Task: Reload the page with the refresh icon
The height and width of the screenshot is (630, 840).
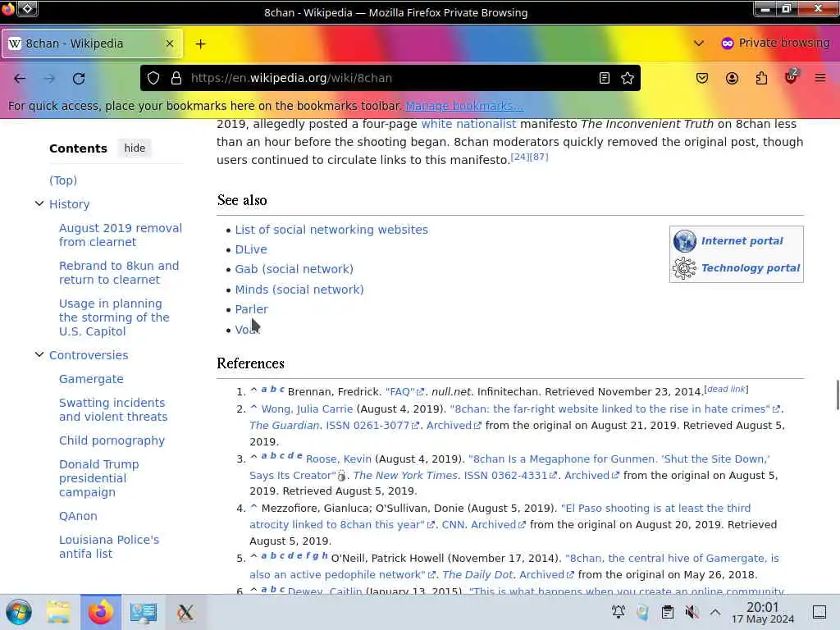Action: pyautogui.click(x=79, y=79)
